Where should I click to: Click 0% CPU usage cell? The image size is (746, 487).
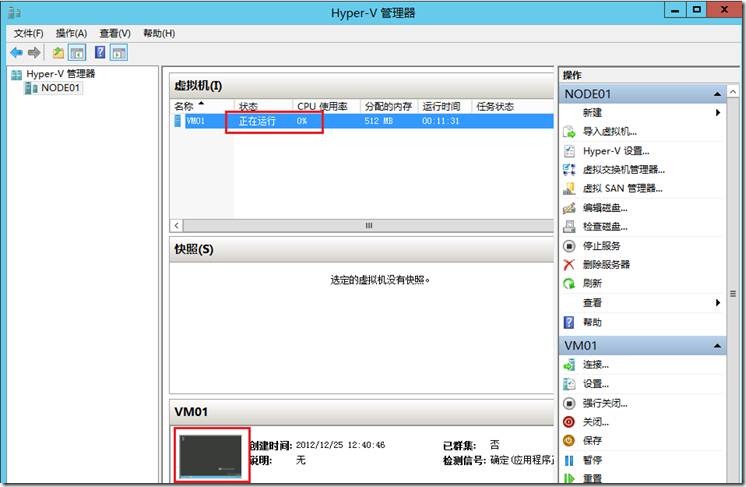tap(302, 121)
